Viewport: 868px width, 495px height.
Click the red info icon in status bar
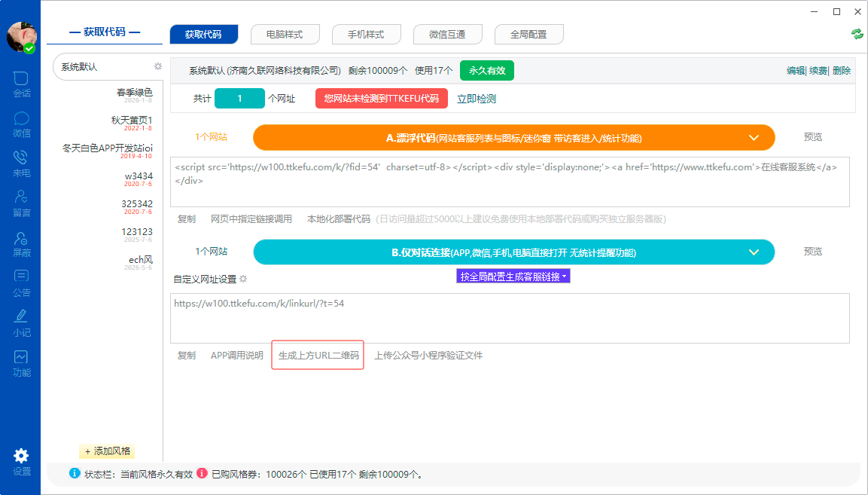(202, 473)
